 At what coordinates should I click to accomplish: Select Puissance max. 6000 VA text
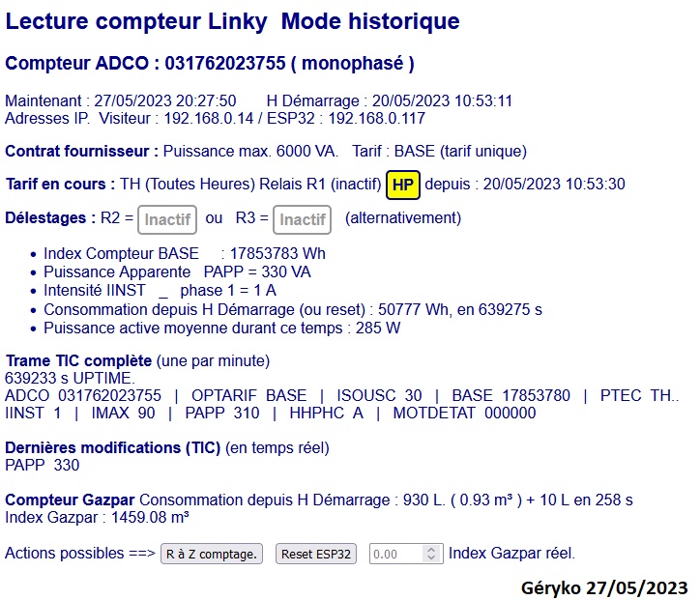250,152
